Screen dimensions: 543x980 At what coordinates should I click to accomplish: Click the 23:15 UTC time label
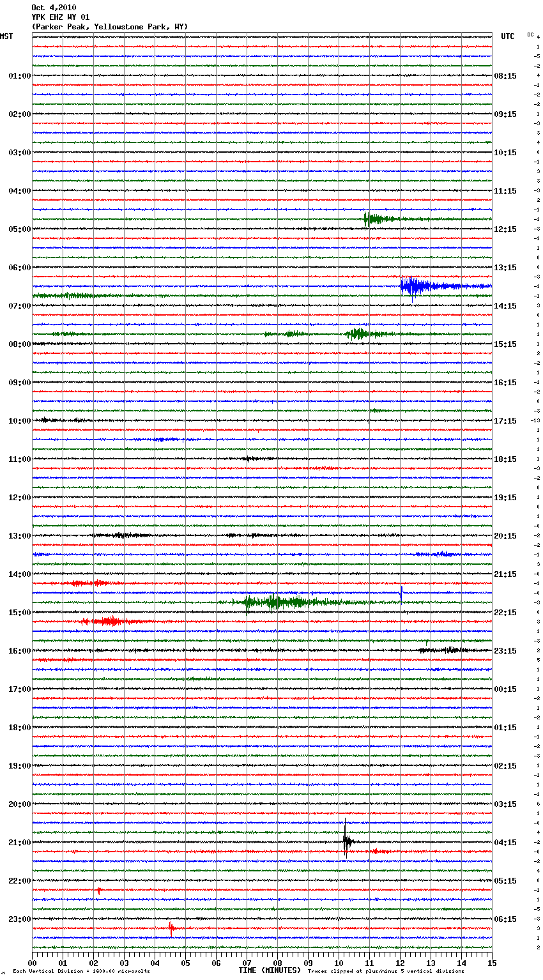(505, 651)
